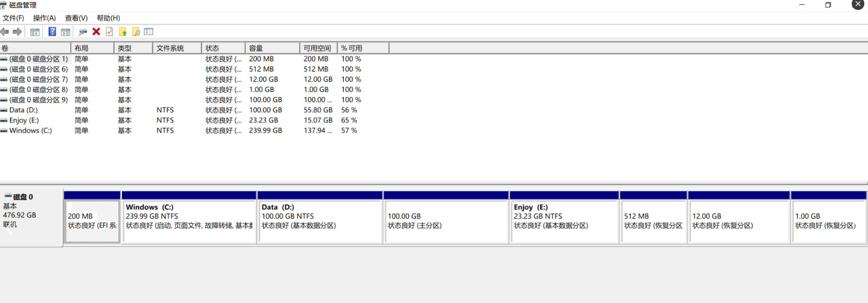Viewport: 868px width, 303px height.
Task: Select the Data (D:) row in the volume list
Action: pos(24,110)
